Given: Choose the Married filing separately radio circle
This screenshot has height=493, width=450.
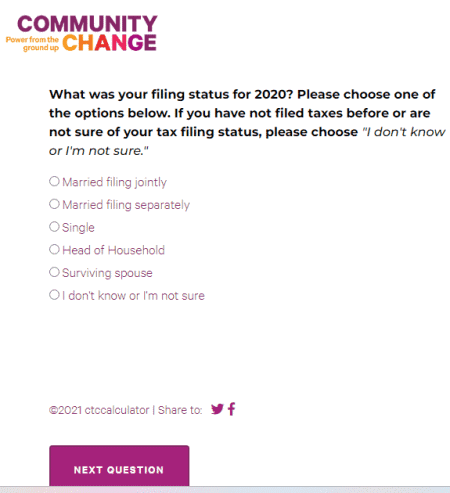Looking at the screenshot, I should pyautogui.click(x=54, y=204).
